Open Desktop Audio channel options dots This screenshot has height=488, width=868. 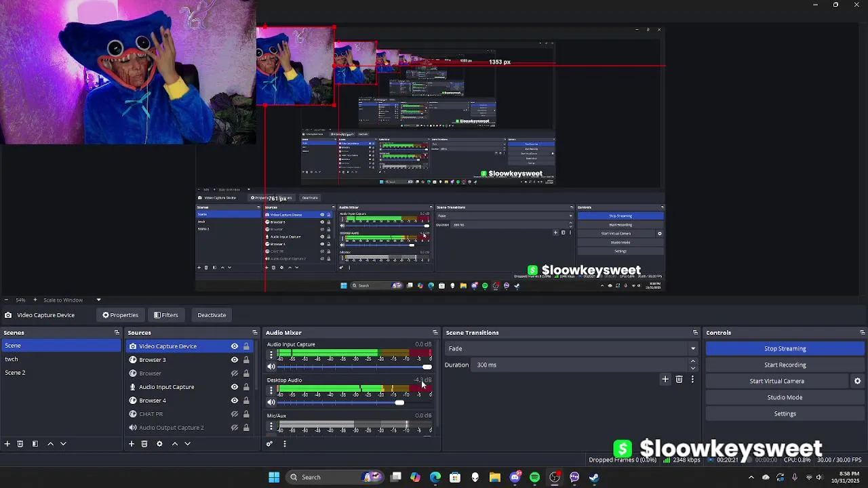(x=271, y=390)
